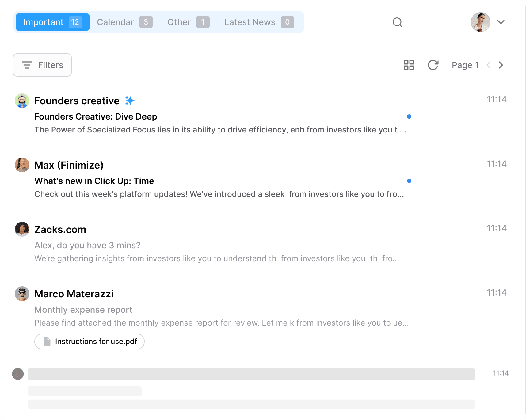The height and width of the screenshot is (420, 526).
Task: Open email What's new in Click Up: Time
Action: point(94,181)
